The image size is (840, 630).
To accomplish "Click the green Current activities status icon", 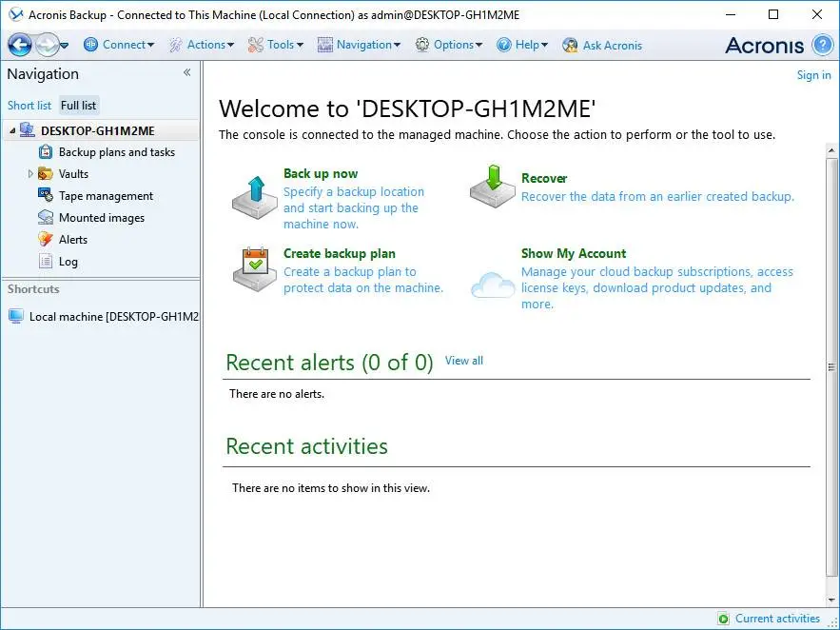I will pos(723,619).
